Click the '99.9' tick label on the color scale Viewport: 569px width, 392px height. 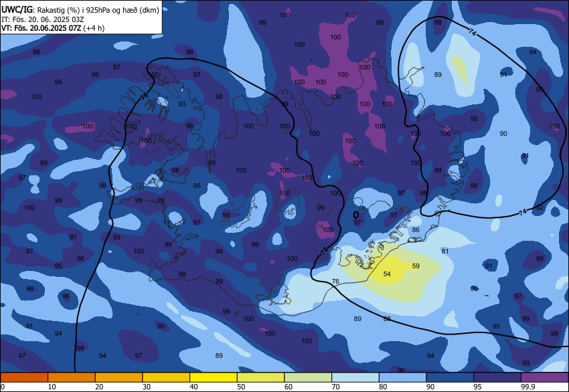[x=527, y=387]
